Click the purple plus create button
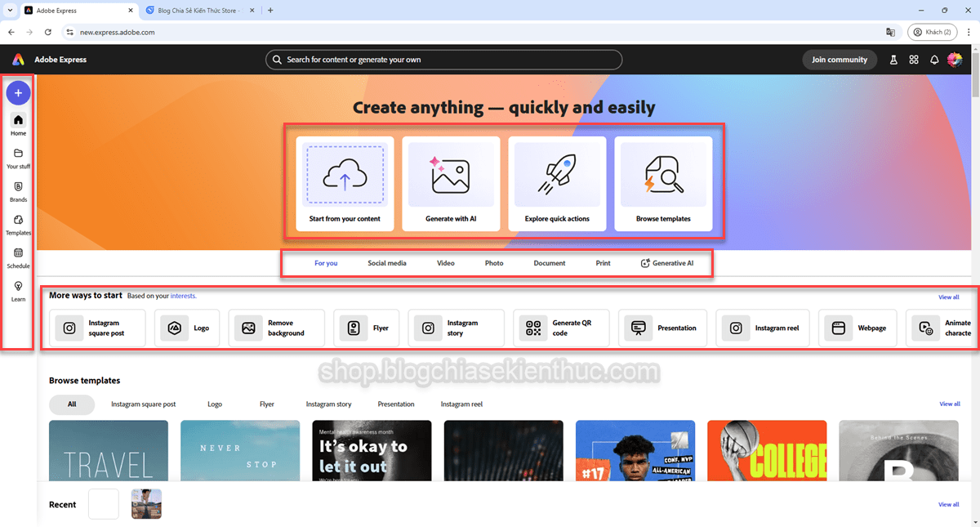This screenshot has height=527, width=980. point(18,93)
